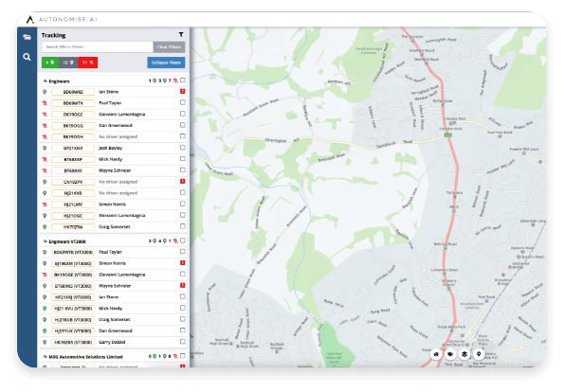Screen dimensions: 565x392
Task: Tick the Engineers fleet checkbox
Action: point(183,80)
